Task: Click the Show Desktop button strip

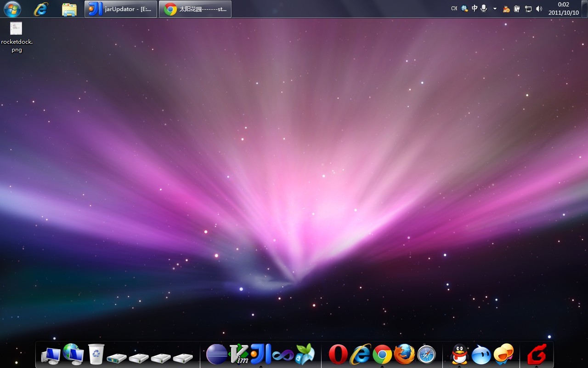Action: (584, 9)
